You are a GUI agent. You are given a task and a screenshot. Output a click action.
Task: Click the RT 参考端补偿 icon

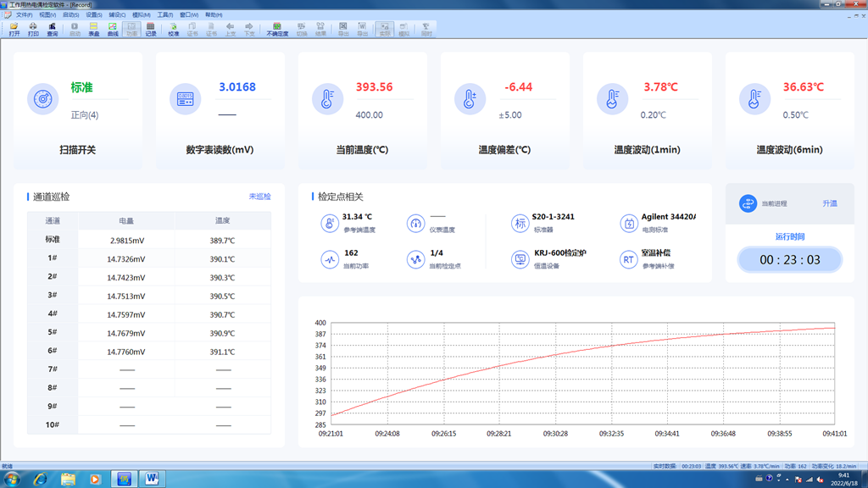pos(628,259)
